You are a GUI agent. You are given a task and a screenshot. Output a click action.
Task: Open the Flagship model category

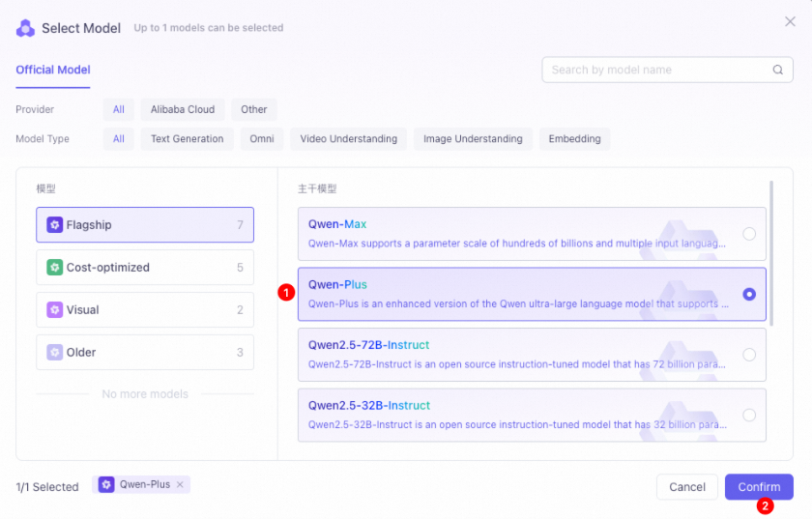click(145, 225)
